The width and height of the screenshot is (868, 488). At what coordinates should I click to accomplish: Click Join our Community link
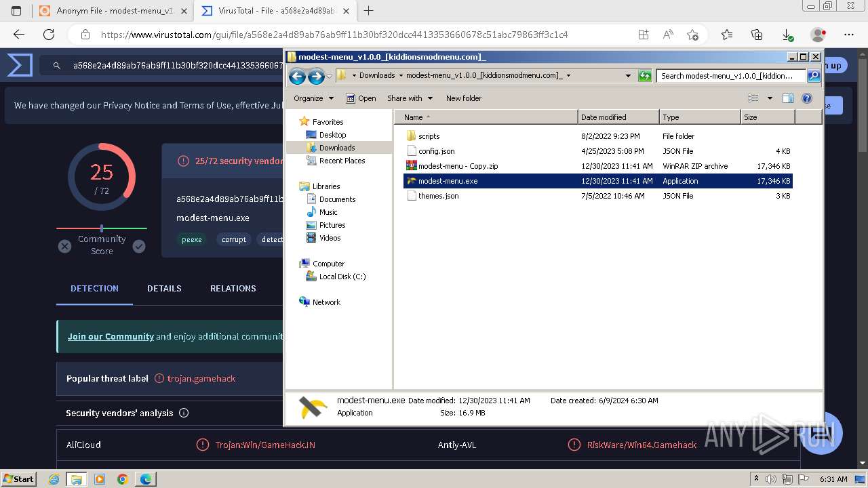click(111, 336)
